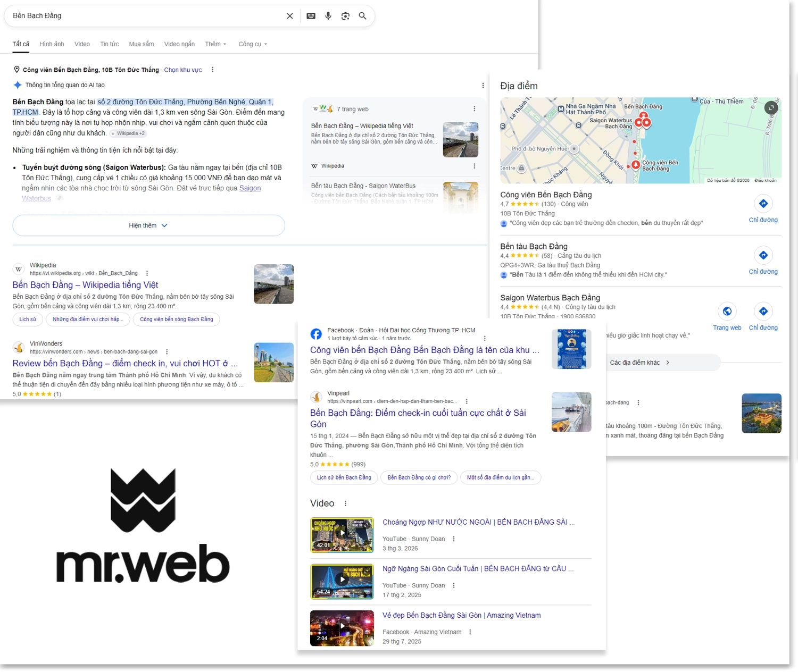Open the Thêm dropdown in search tabs
This screenshot has width=798, height=672.
pyautogui.click(x=215, y=44)
